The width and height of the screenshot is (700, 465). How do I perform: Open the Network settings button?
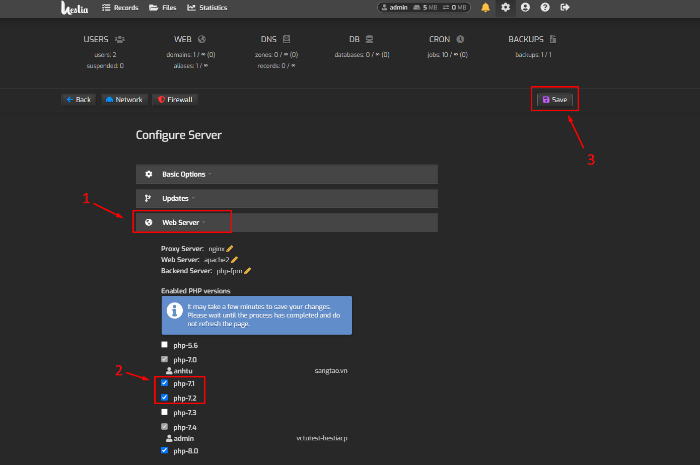point(124,100)
